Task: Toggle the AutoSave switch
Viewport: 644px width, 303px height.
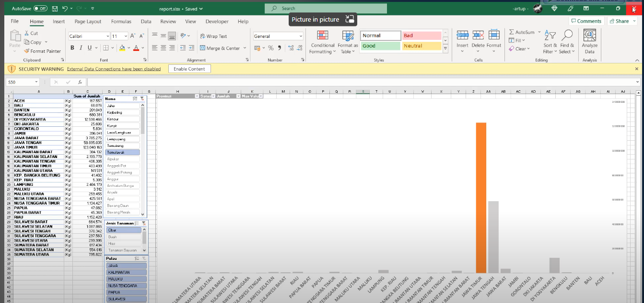Action: (41, 9)
